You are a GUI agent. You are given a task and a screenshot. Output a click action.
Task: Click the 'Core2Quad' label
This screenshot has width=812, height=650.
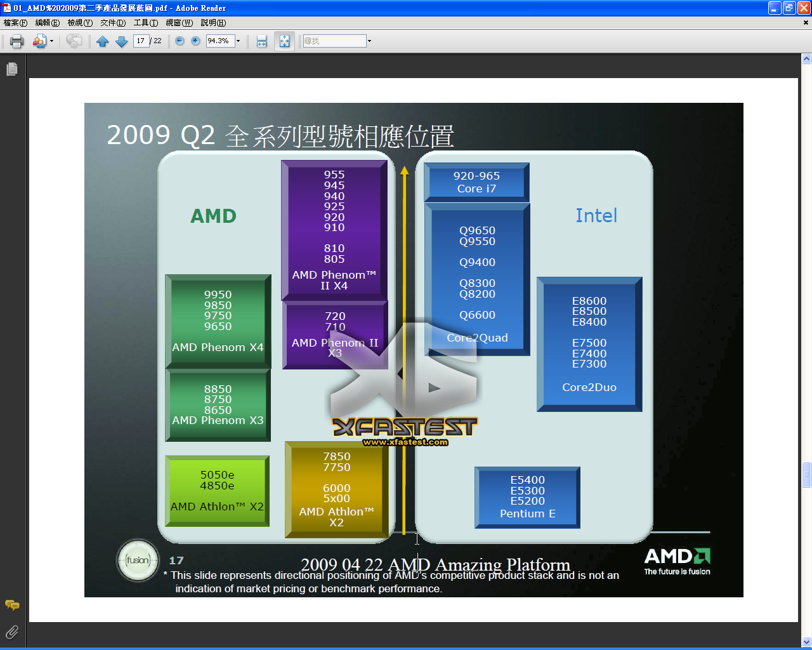click(x=477, y=338)
